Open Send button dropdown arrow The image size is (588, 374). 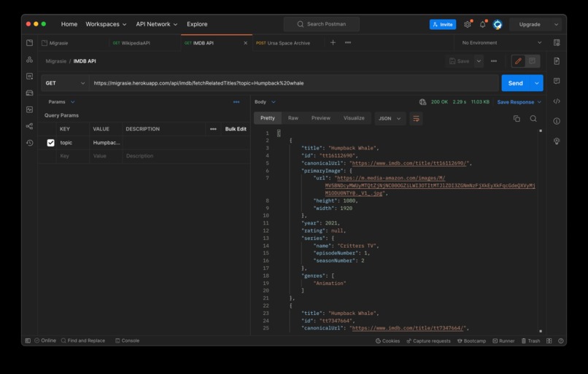pyautogui.click(x=537, y=83)
